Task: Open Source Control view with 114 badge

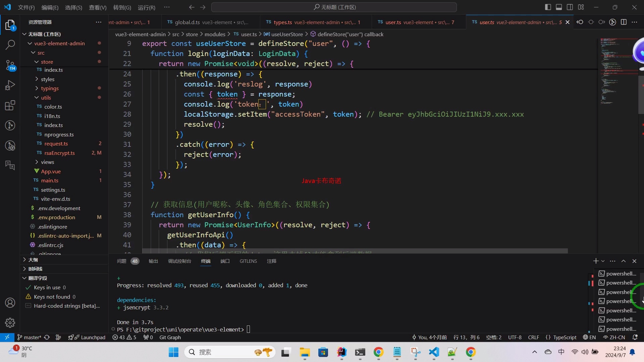Action: [10, 65]
